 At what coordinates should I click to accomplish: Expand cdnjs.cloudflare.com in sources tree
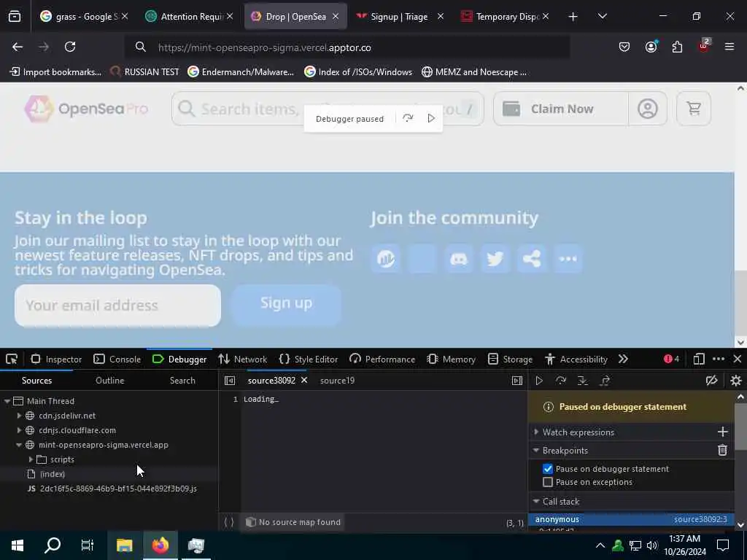click(x=19, y=430)
